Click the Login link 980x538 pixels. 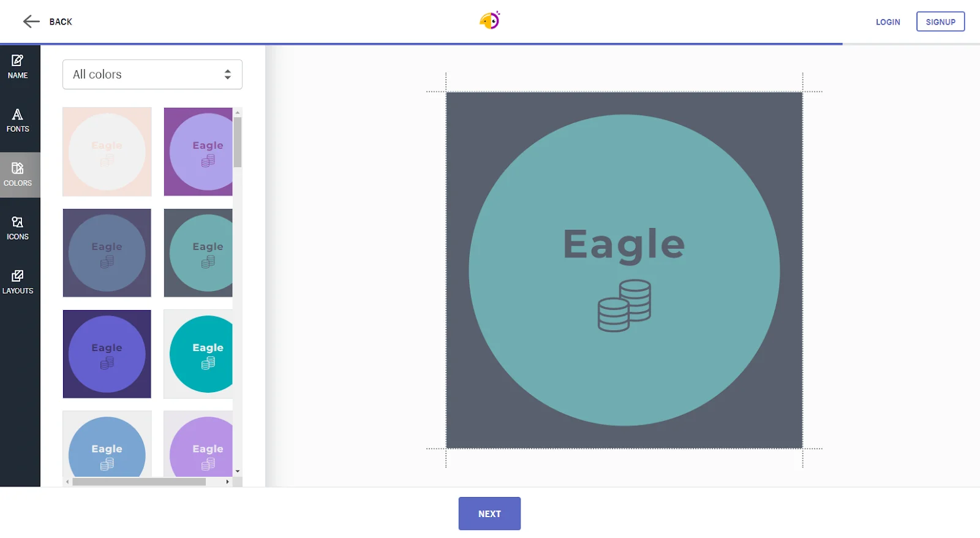(888, 22)
